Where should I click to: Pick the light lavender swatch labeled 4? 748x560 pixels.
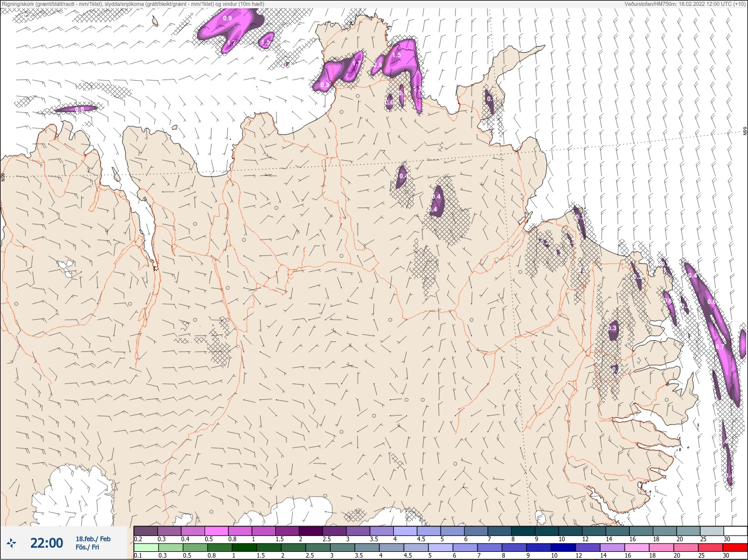point(405,530)
